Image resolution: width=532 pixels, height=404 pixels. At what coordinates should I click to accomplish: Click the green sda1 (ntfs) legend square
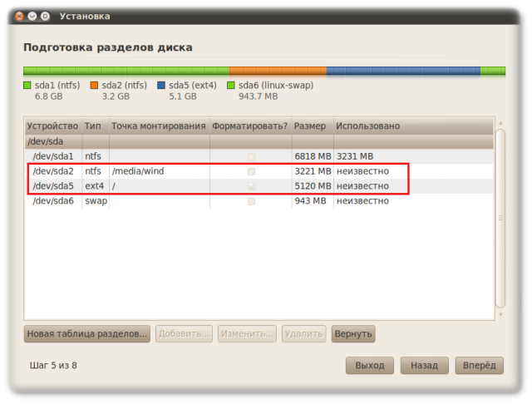(27, 85)
